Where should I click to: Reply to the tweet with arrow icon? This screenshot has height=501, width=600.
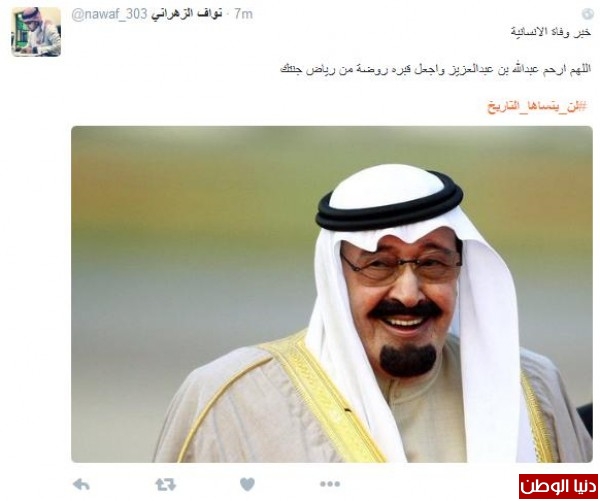[x=81, y=485]
